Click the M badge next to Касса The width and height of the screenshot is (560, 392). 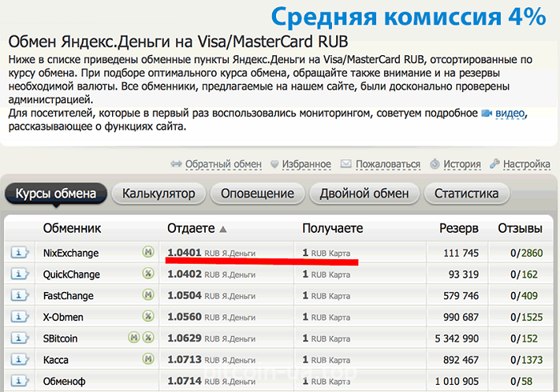[148, 358]
